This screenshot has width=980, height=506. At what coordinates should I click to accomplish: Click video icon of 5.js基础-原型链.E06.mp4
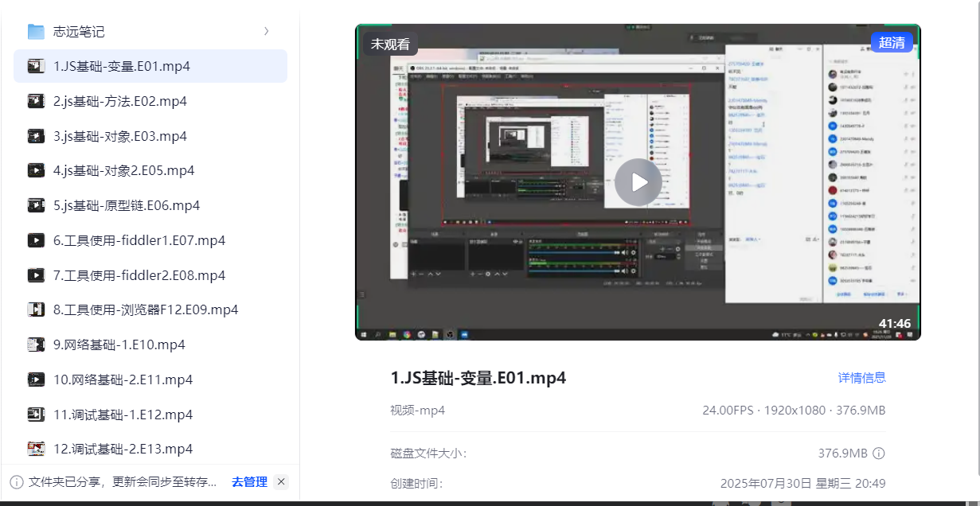(x=36, y=205)
